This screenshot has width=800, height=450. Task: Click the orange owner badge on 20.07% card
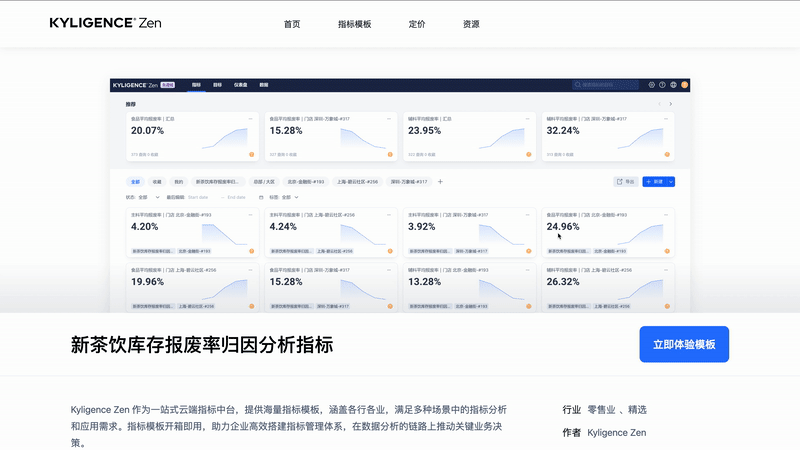[252, 155]
